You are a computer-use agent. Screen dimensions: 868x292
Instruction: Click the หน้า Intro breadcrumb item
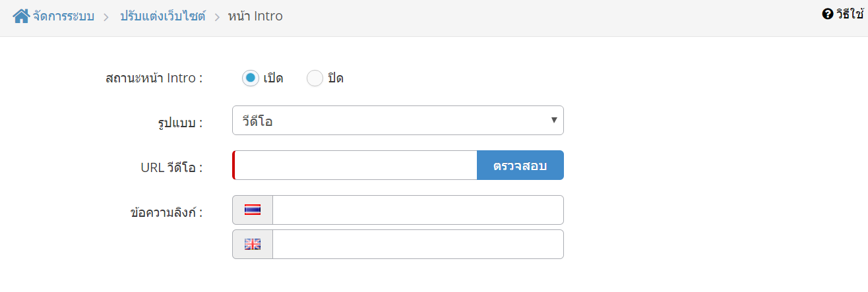coord(255,16)
